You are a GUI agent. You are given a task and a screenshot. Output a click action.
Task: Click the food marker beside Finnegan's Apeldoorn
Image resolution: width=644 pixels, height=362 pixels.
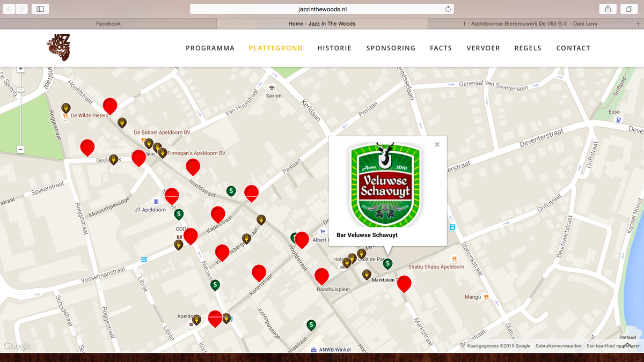pyautogui.click(x=162, y=153)
